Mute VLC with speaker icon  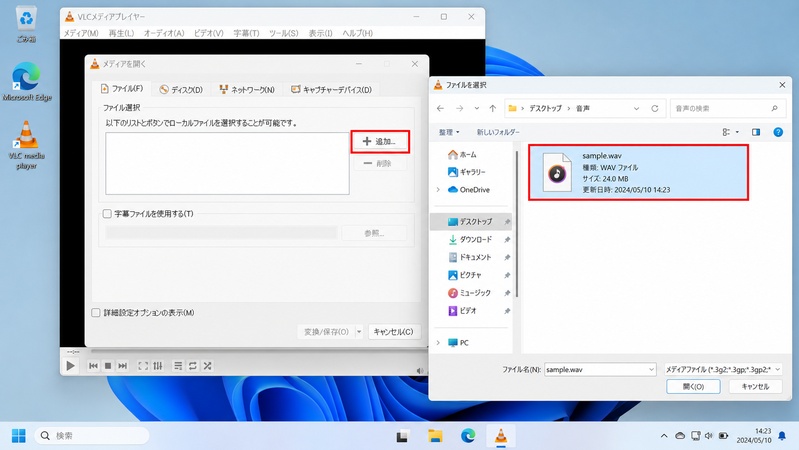tap(420, 370)
